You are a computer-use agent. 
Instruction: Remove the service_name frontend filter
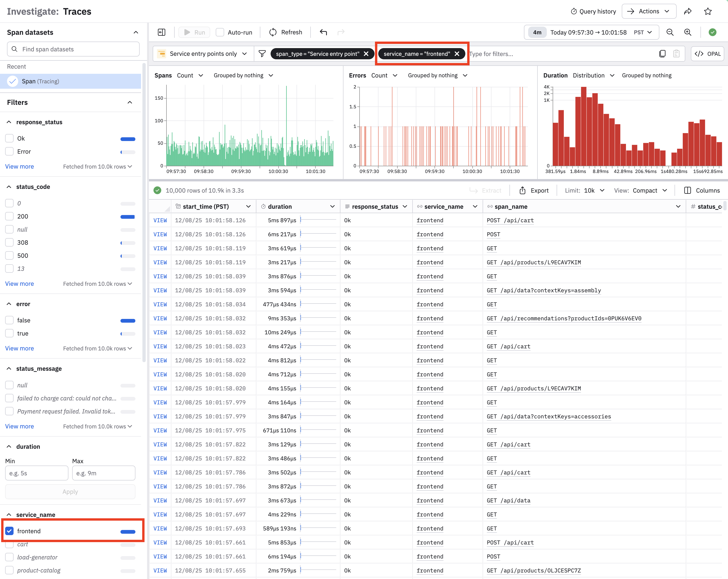click(457, 54)
